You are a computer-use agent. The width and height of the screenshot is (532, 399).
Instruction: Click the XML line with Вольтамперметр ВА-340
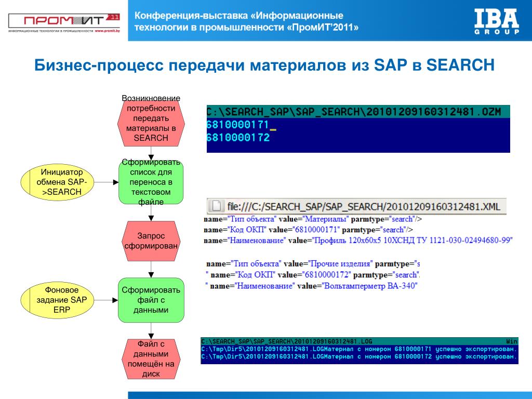tap(312, 286)
